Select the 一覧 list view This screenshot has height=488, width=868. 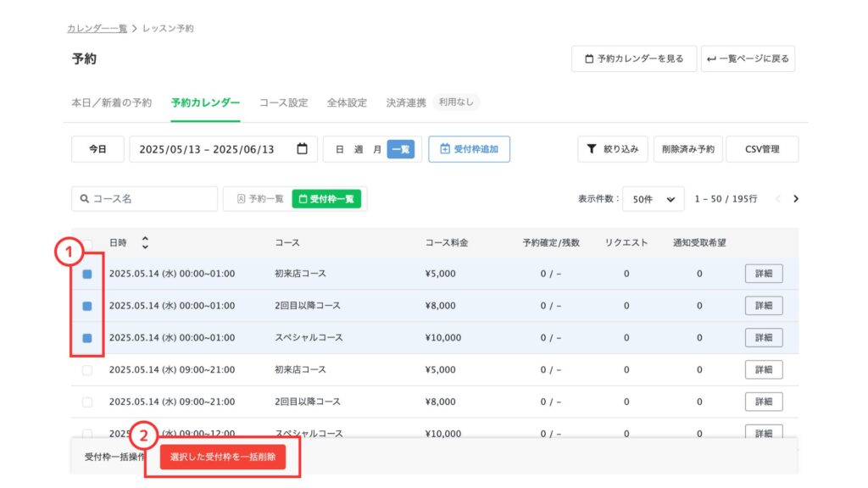tap(401, 149)
